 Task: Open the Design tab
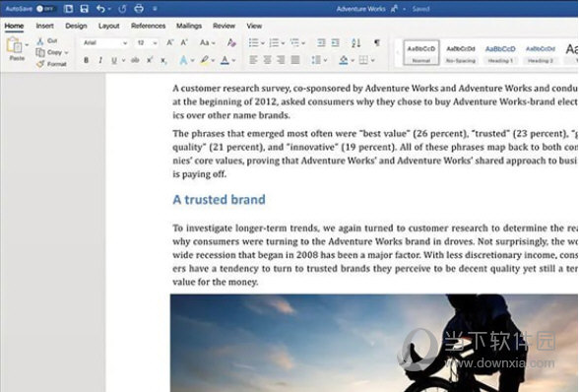point(76,26)
